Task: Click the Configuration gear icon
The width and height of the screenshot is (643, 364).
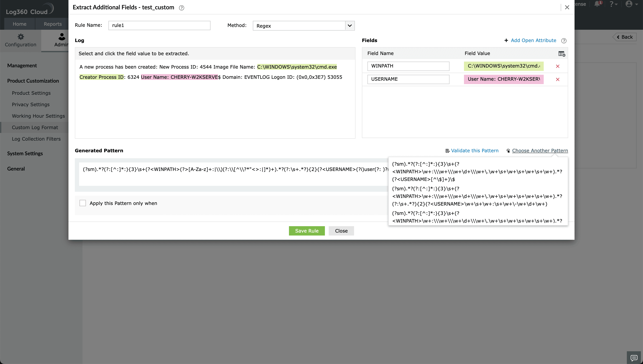Action: click(21, 37)
